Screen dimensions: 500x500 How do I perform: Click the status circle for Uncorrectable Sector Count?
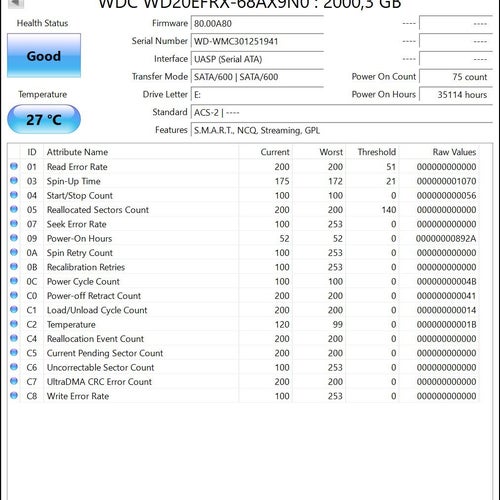[x=14, y=367]
